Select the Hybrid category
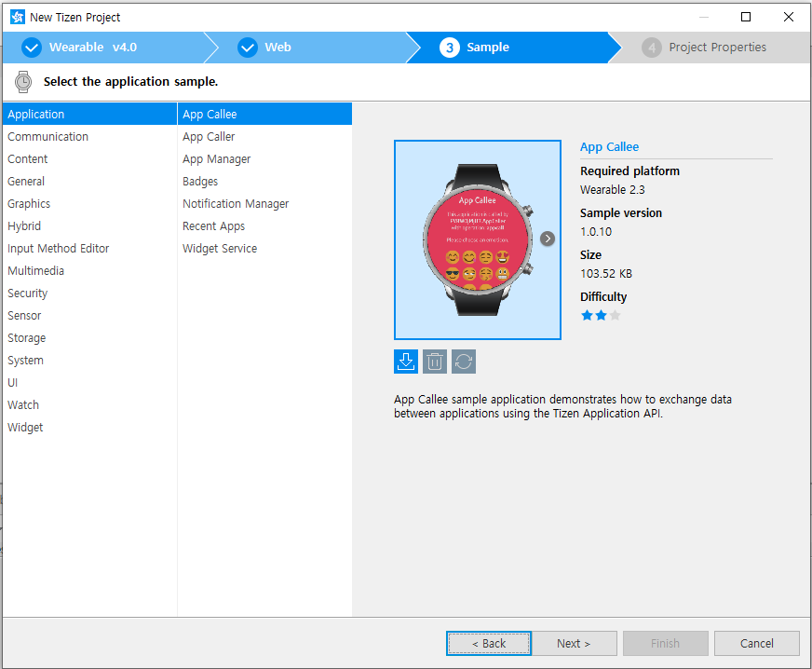Screen dimensions: 812x669 [89, 225]
